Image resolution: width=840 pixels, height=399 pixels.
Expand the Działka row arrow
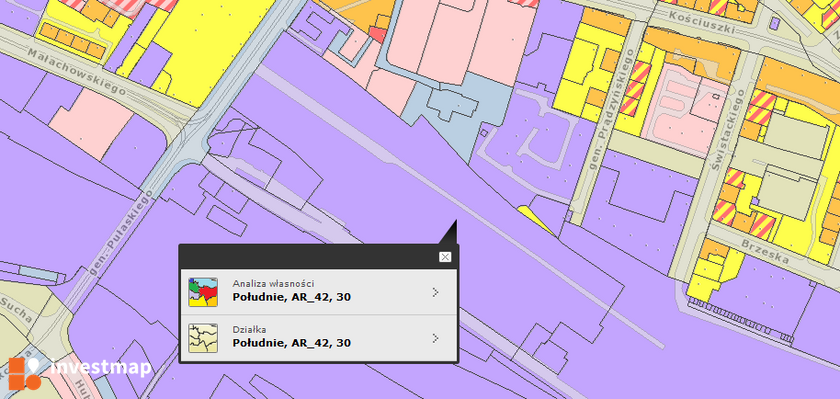tap(436, 338)
